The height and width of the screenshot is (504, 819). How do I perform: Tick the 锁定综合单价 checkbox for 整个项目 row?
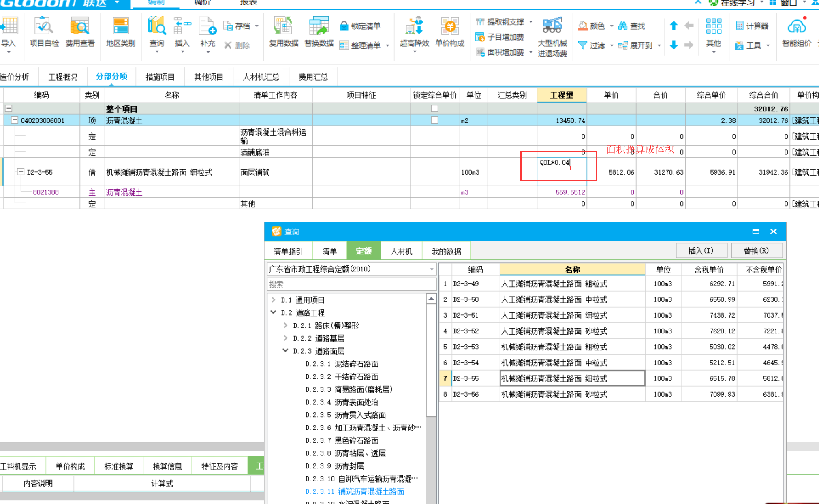[434, 108]
